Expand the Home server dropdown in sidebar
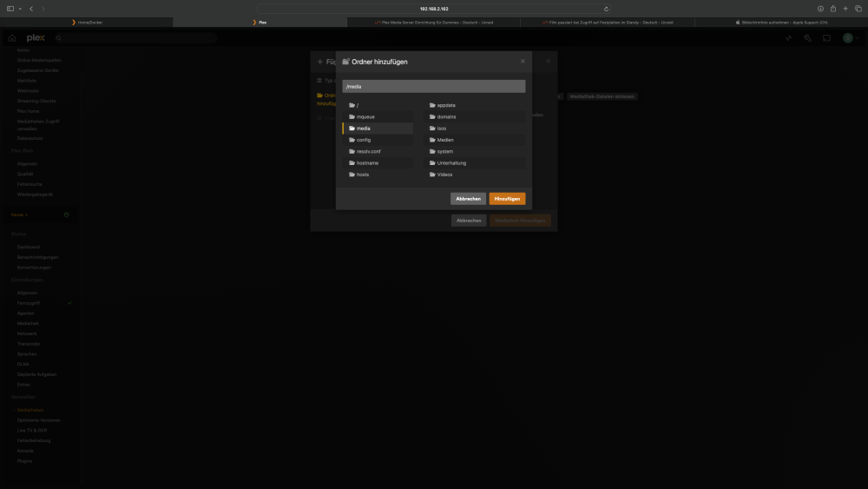868x489 pixels. click(19, 215)
